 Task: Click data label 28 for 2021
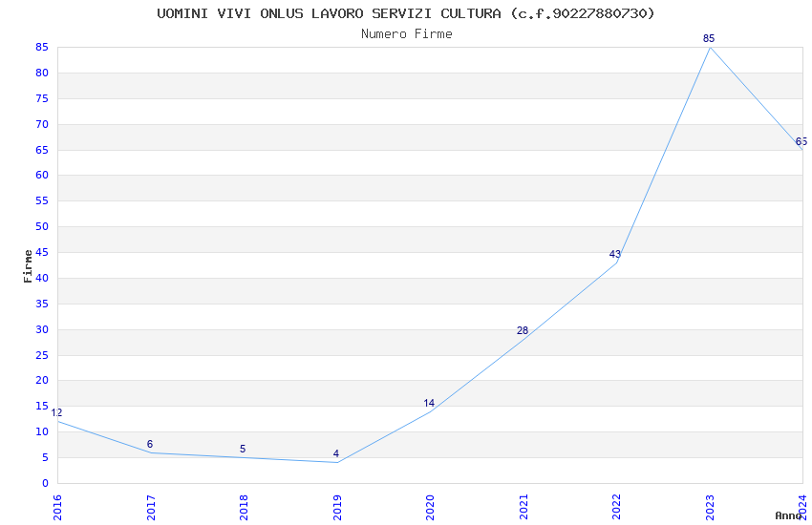(x=522, y=330)
